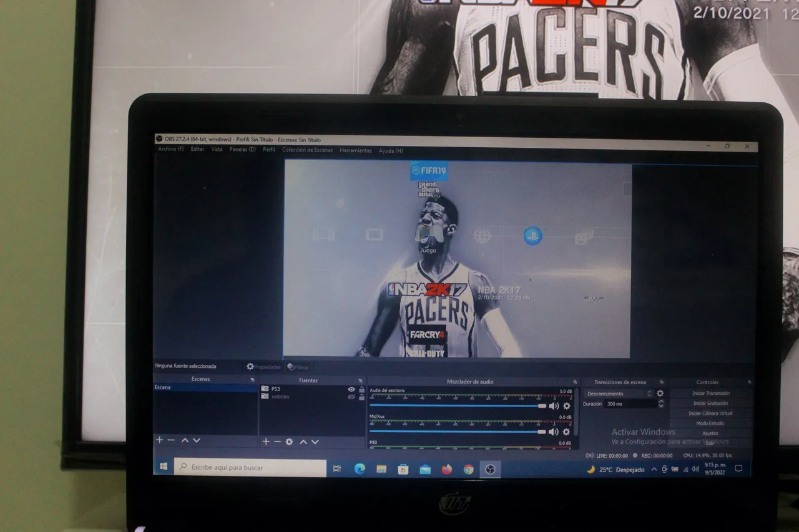The image size is (799, 532).
Task: Open the Paneles menu
Action: coord(242,150)
